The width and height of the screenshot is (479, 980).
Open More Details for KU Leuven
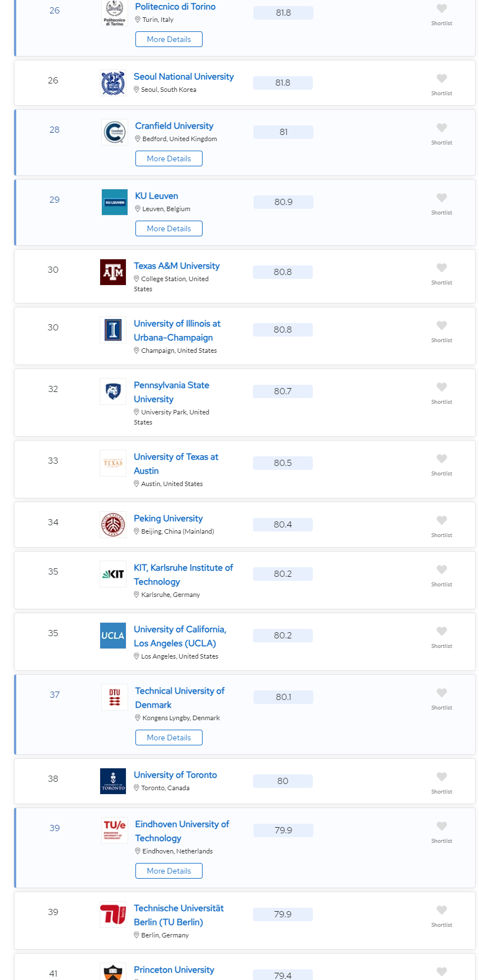(169, 228)
